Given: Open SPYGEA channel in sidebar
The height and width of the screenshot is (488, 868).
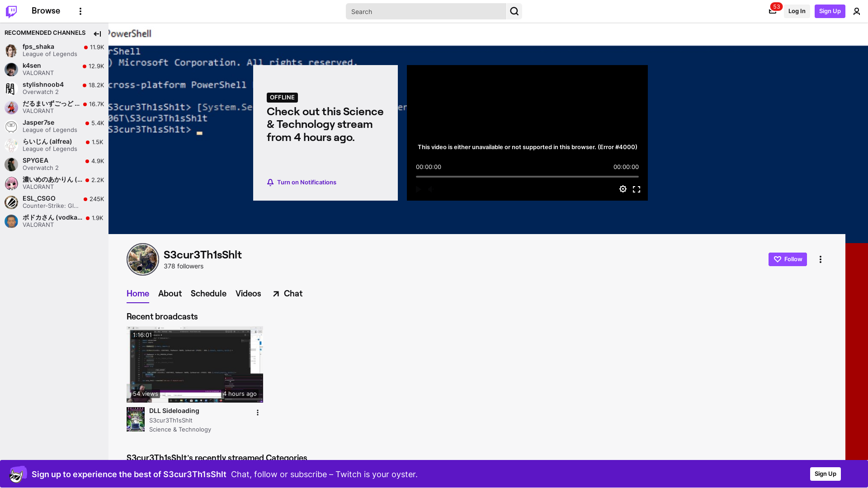Looking at the screenshot, I should point(54,164).
